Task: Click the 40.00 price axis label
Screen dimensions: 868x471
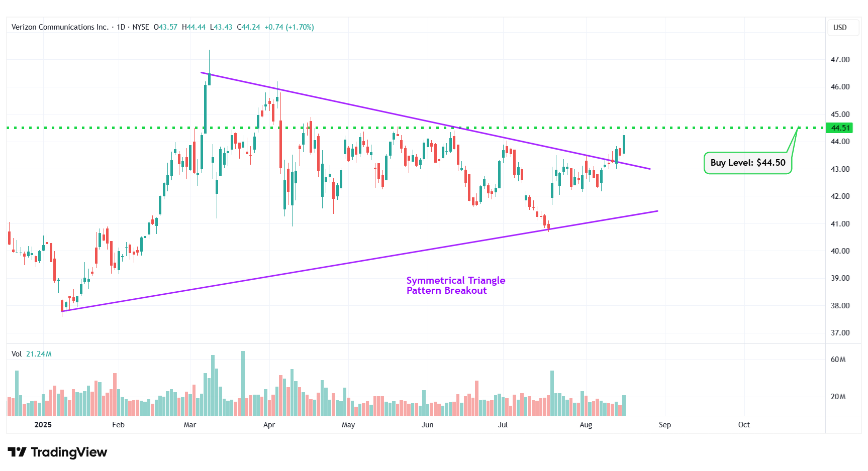Action: click(840, 251)
